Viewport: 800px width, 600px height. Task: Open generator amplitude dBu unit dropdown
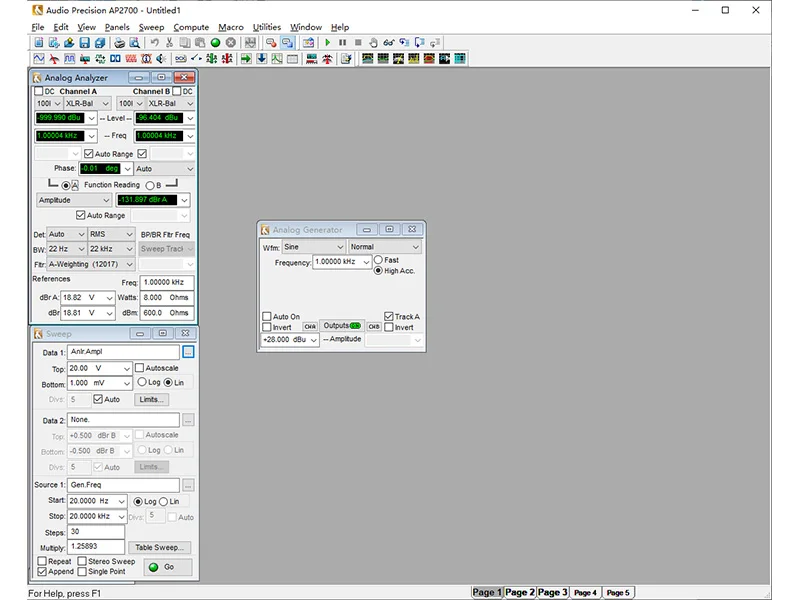pos(313,340)
